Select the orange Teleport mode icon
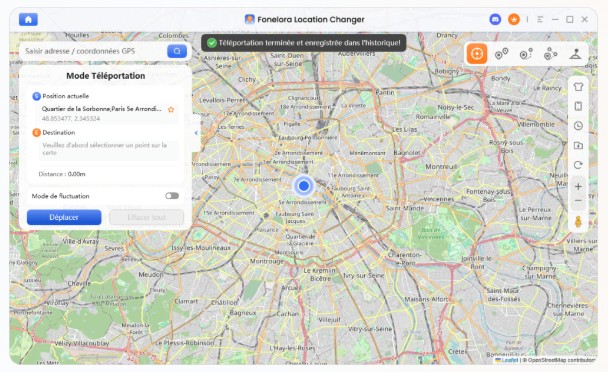The image size is (608, 372). (477, 54)
